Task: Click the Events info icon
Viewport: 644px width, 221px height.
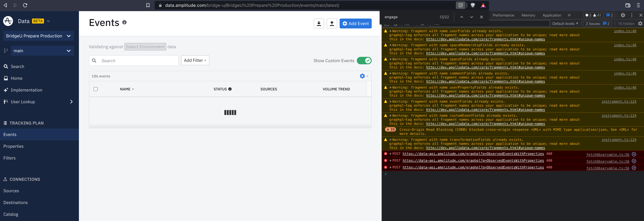Action: 124,22
